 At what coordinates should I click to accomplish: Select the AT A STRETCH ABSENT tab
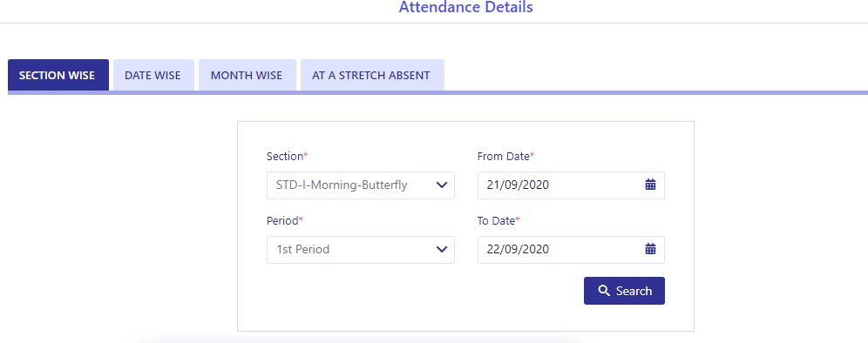pyautogui.click(x=372, y=75)
